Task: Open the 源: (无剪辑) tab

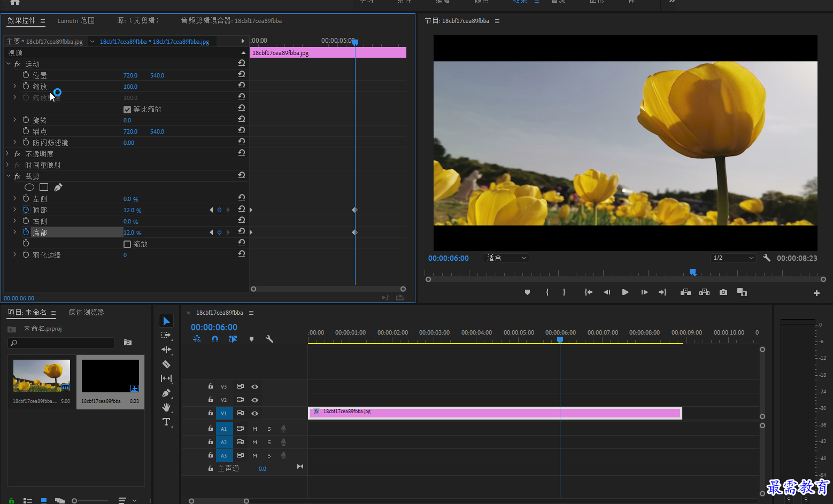Action: 138,20
